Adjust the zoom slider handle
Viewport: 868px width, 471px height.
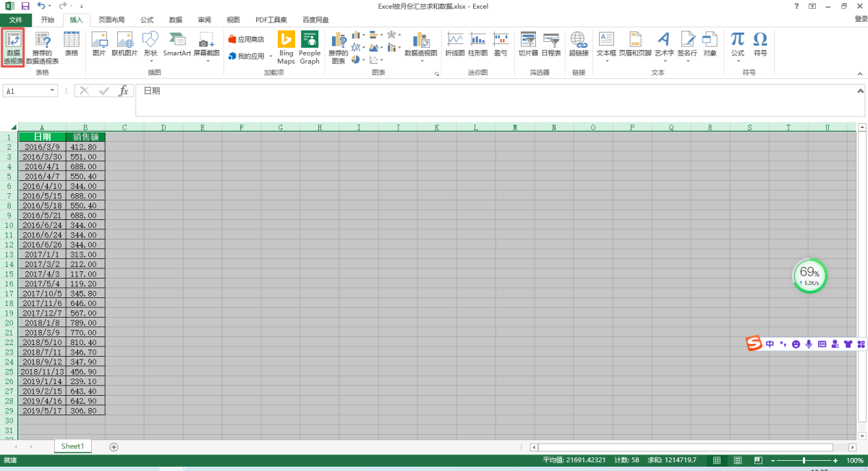click(x=804, y=461)
